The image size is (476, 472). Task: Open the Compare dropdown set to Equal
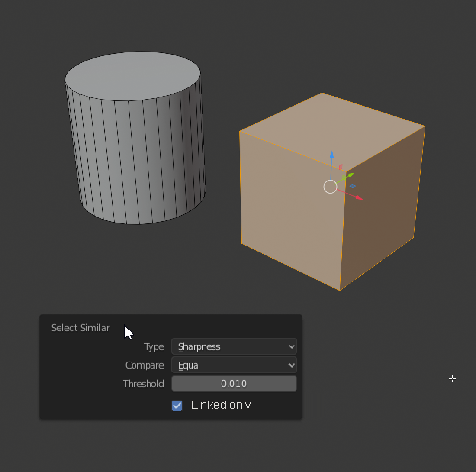(x=234, y=365)
